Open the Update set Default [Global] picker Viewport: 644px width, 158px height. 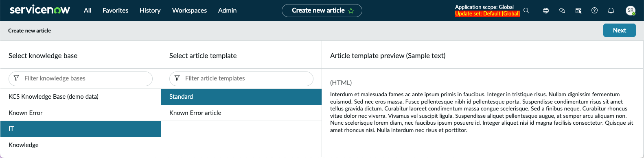(487, 13)
